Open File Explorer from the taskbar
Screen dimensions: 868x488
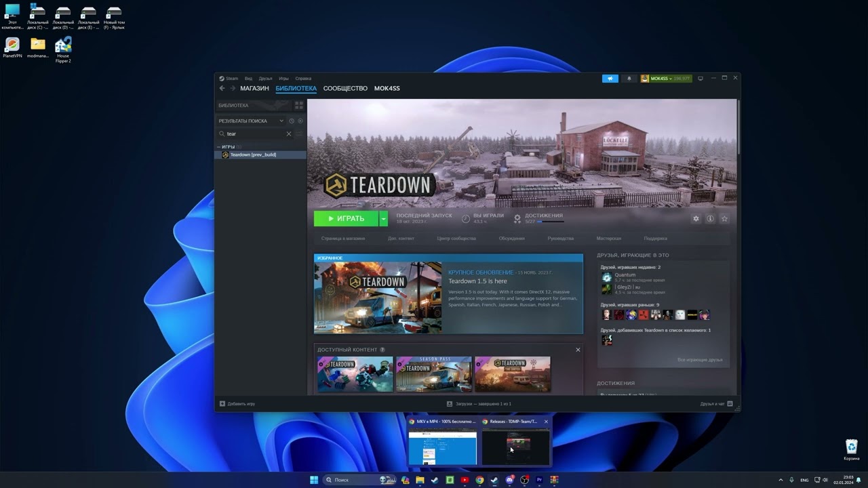(420, 480)
